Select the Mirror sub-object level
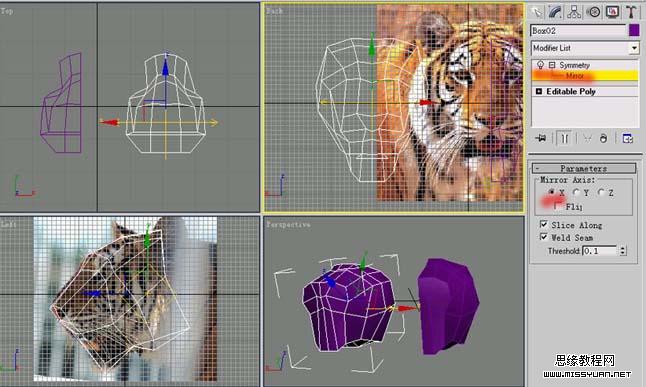 (585, 76)
